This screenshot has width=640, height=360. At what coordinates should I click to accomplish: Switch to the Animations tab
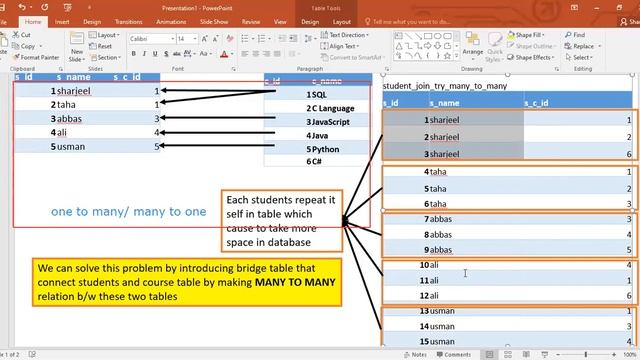pos(171,22)
